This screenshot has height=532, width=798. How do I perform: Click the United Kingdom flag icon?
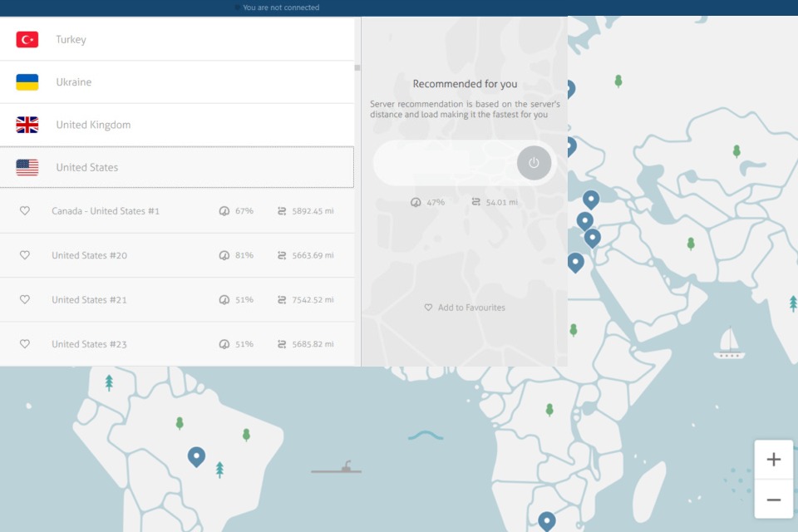pyautogui.click(x=27, y=125)
